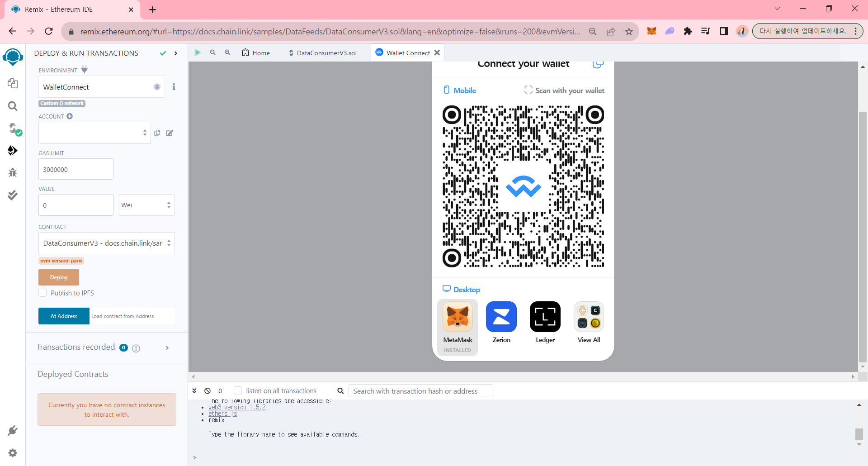The width and height of the screenshot is (868, 466).
Task: Switch to the DataConsumerV3.sol tab
Action: pyautogui.click(x=322, y=53)
